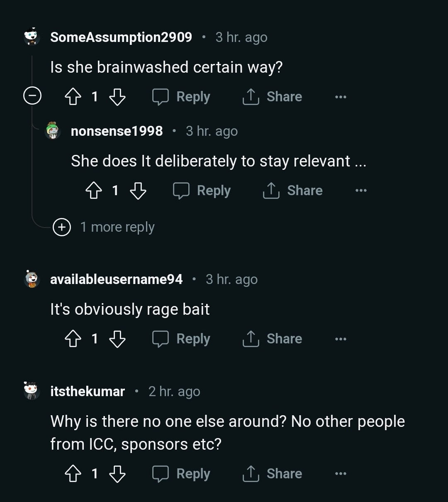
Task: Upvote itsthekumar's comment about ICC
Action: click(73, 474)
